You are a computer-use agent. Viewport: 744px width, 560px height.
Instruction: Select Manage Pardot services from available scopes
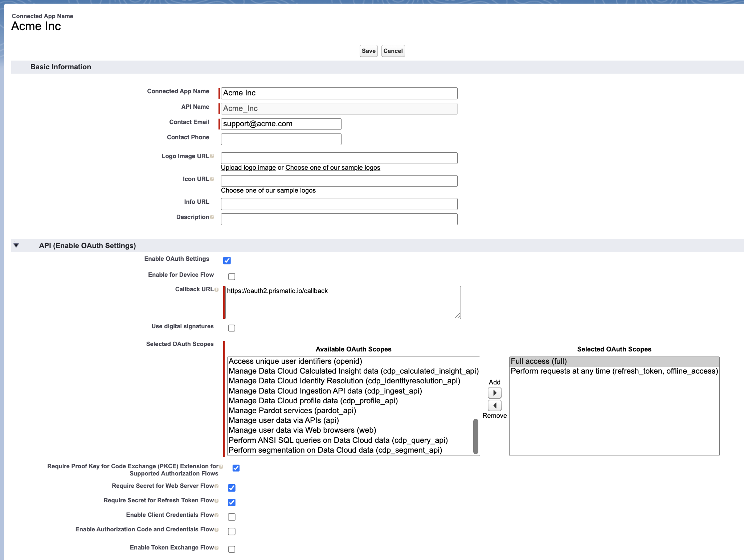(x=292, y=410)
